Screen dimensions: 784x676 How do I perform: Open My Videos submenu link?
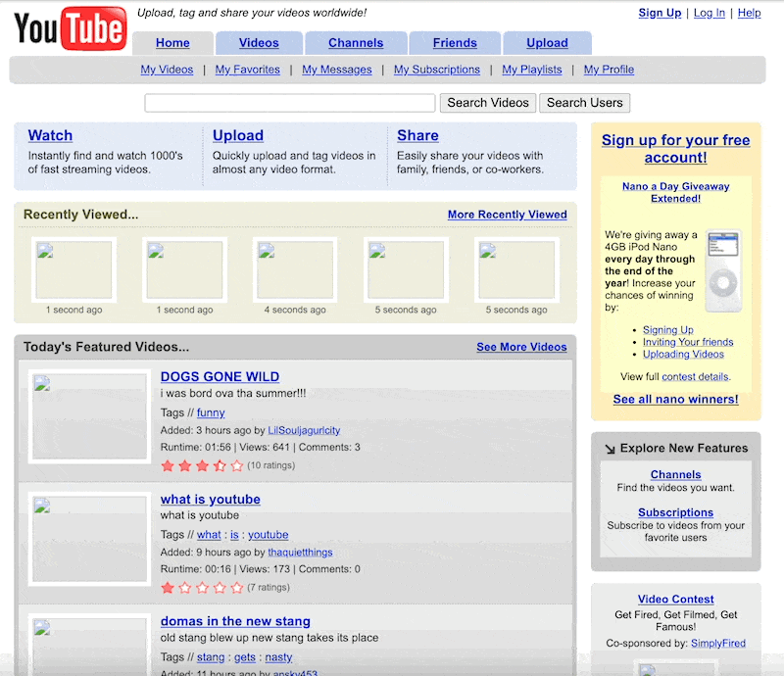(x=167, y=70)
